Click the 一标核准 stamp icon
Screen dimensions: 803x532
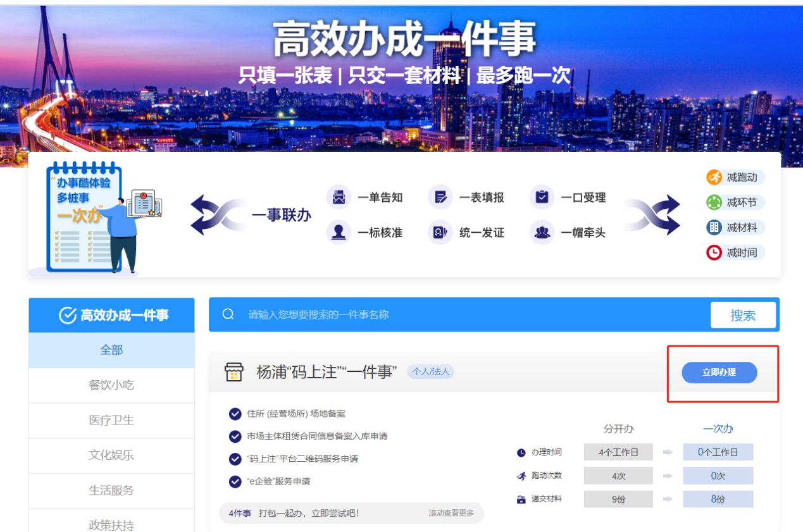pyautogui.click(x=339, y=232)
